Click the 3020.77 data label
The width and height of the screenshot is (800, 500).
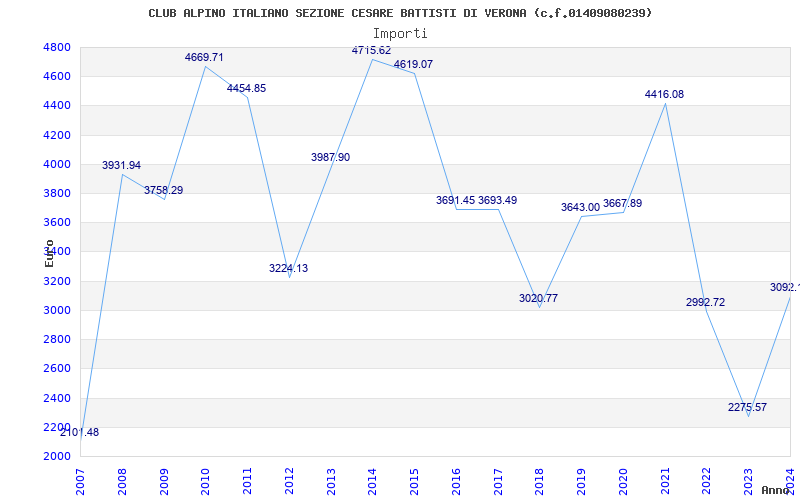click(x=539, y=298)
